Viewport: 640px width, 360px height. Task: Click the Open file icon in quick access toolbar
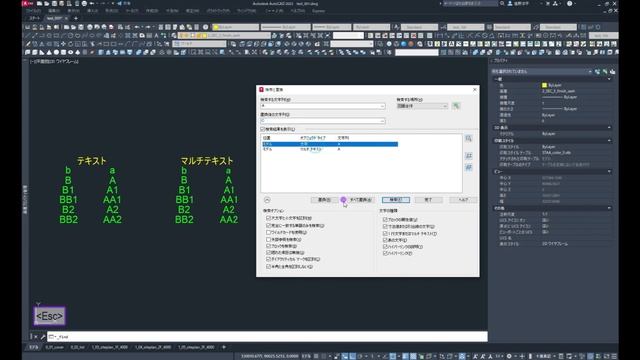[x=47, y=3]
